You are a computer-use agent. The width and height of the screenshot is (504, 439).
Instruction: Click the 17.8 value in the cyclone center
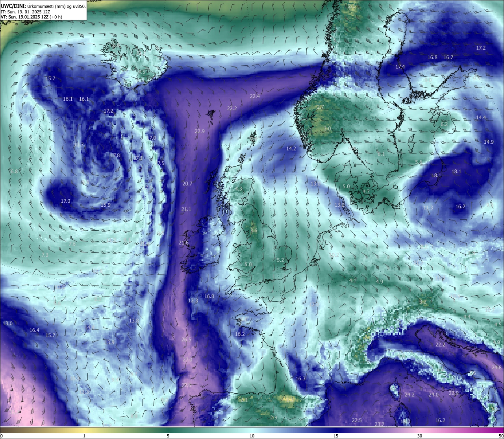[115, 155]
